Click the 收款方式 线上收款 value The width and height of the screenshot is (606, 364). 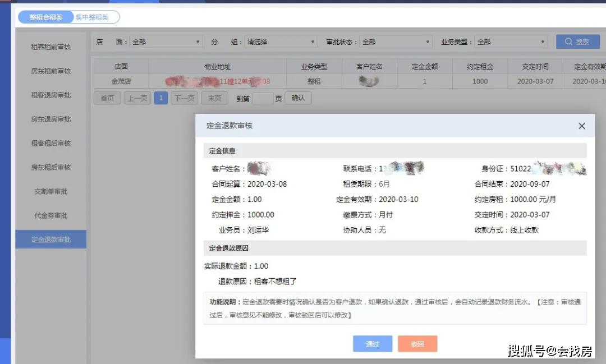coord(525,230)
